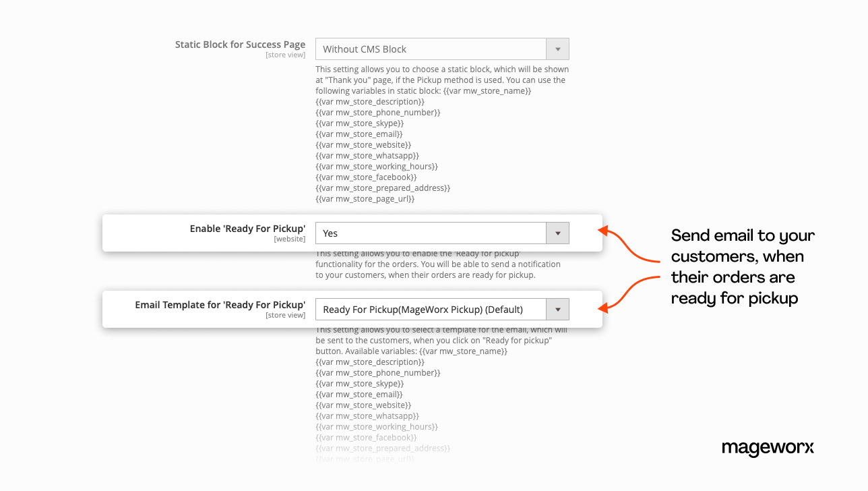Image resolution: width=868 pixels, height=491 pixels.
Task: Click the 'Static Block for Success Page' label
Action: [240, 45]
